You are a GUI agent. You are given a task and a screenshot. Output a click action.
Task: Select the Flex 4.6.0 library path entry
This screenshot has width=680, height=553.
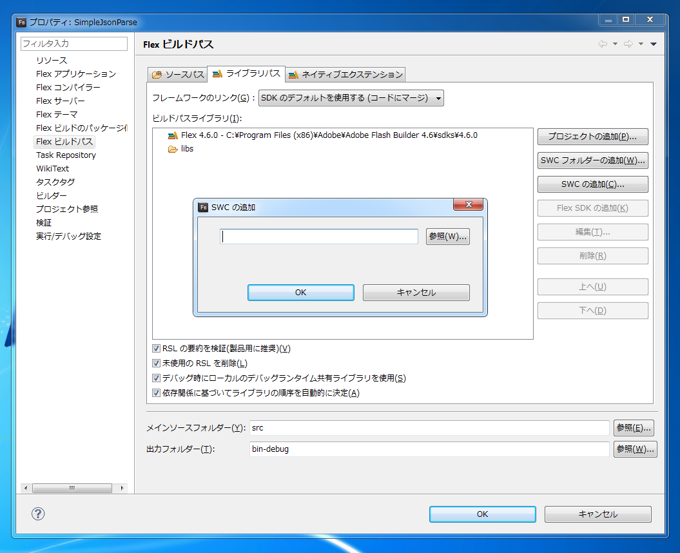coord(322,135)
